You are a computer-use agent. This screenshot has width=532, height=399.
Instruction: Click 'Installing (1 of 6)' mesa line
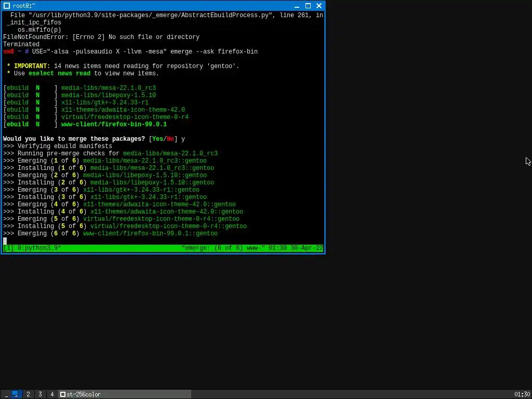point(109,168)
